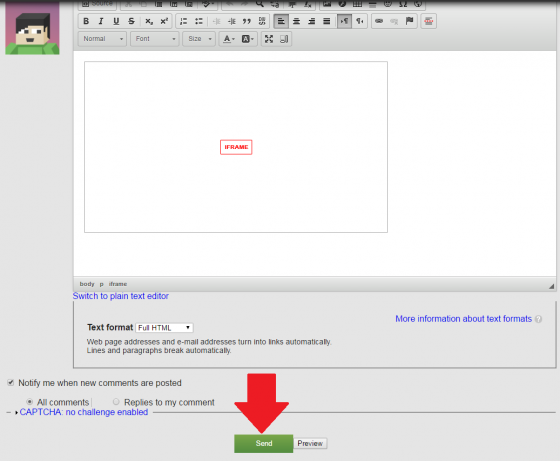Open the text color picker
This screenshot has height=461, width=560.
tap(229, 39)
